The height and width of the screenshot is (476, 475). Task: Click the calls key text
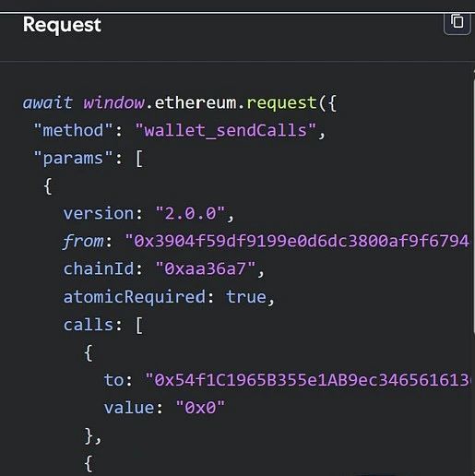pos(89,325)
